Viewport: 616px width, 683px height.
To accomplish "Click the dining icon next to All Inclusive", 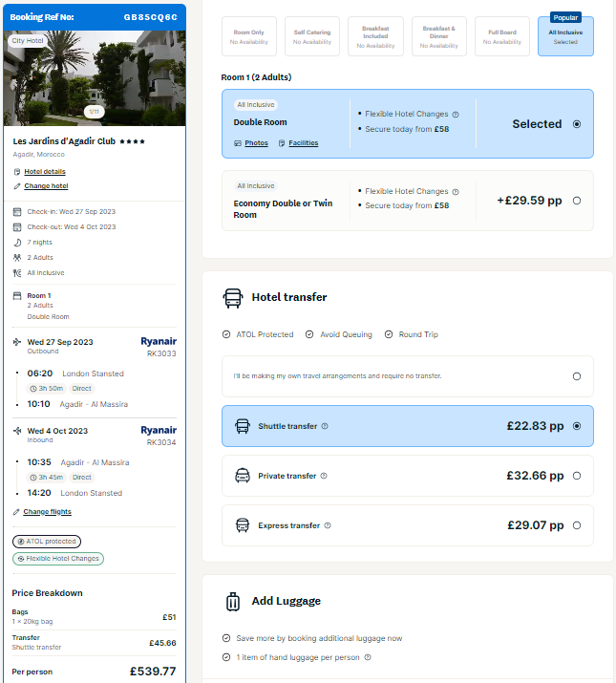I will [x=17, y=273].
